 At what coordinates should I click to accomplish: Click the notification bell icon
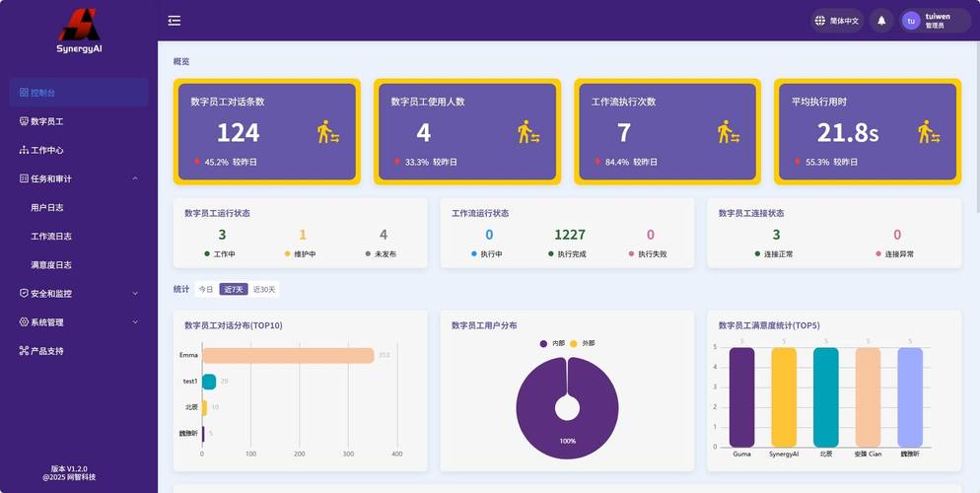(881, 20)
